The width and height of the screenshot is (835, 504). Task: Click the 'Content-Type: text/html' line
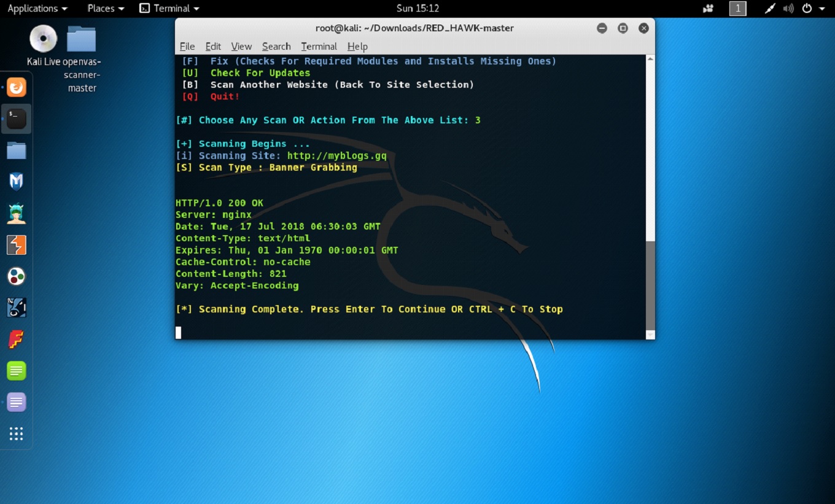point(243,239)
